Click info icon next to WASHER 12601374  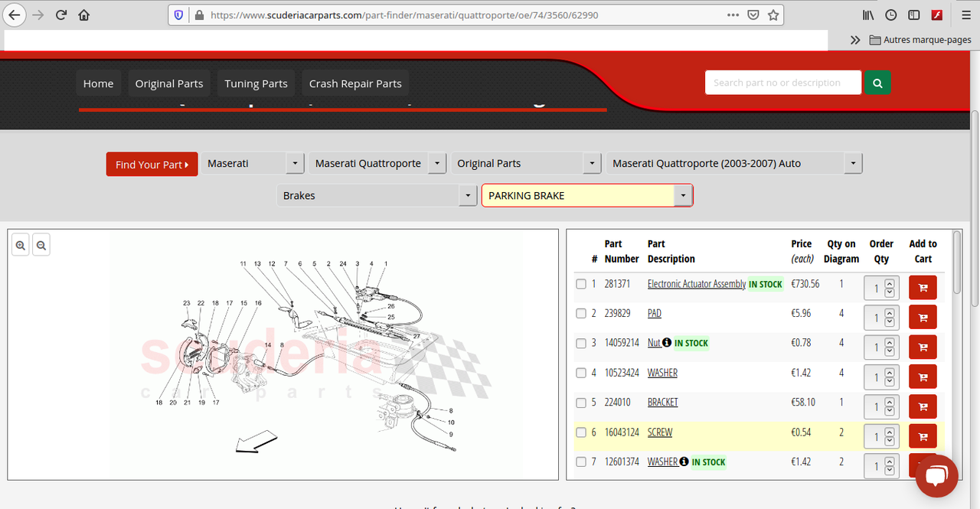click(x=684, y=462)
